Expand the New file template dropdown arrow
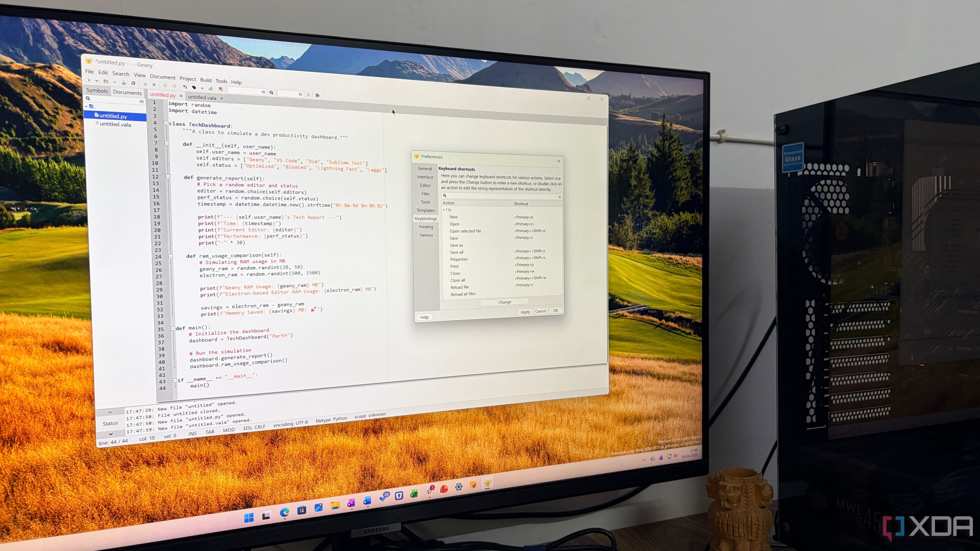 pyautogui.click(x=97, y=81)
